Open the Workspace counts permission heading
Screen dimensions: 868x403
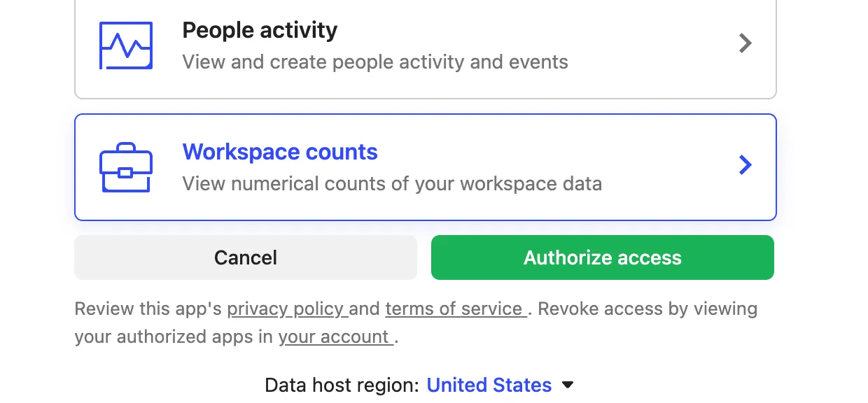[280, 152]
